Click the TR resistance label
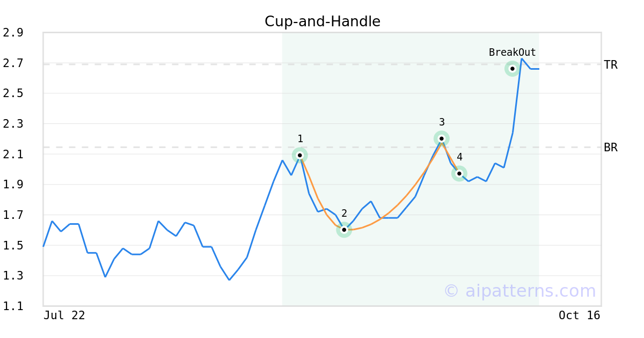 (610, 65)
